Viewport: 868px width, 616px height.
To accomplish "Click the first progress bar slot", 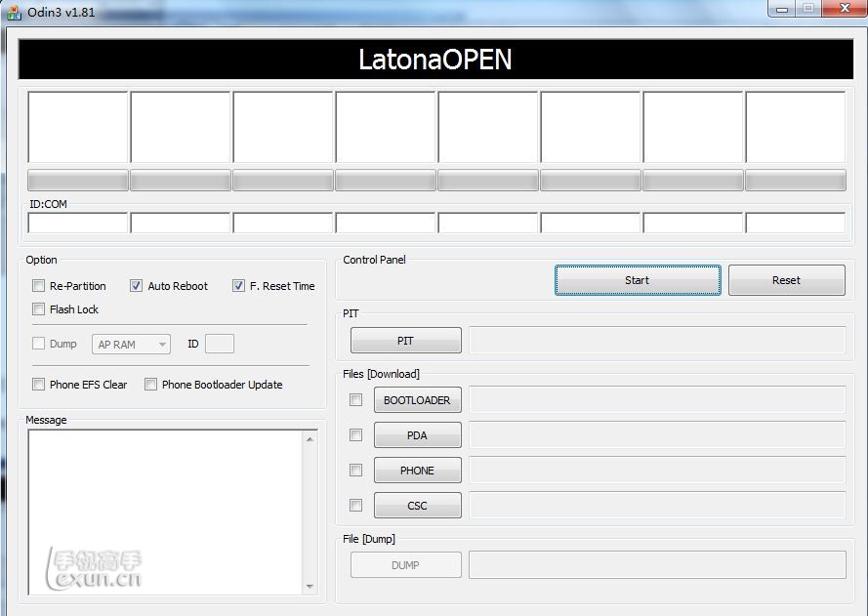I will (x=78, y=181).
